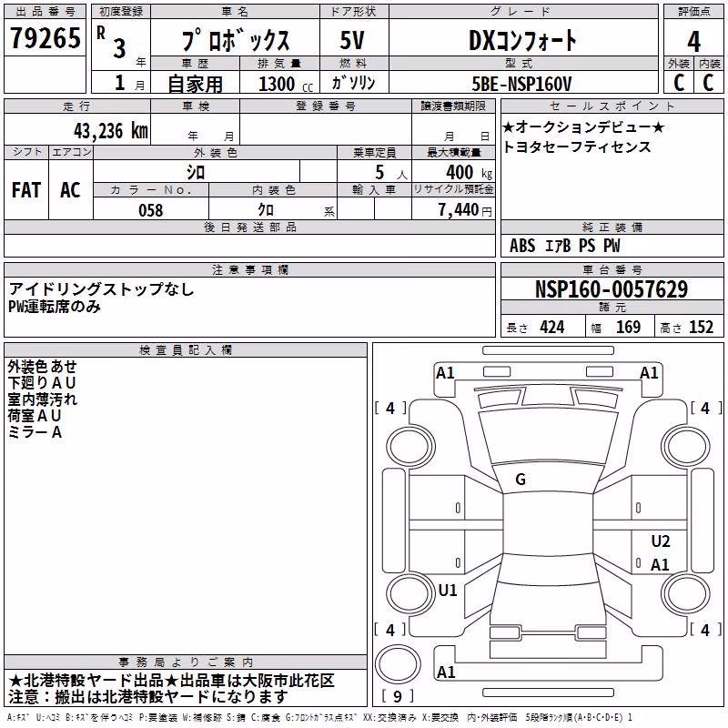
Task: Click the air conditioner value AC
Action: pos(71,190)
